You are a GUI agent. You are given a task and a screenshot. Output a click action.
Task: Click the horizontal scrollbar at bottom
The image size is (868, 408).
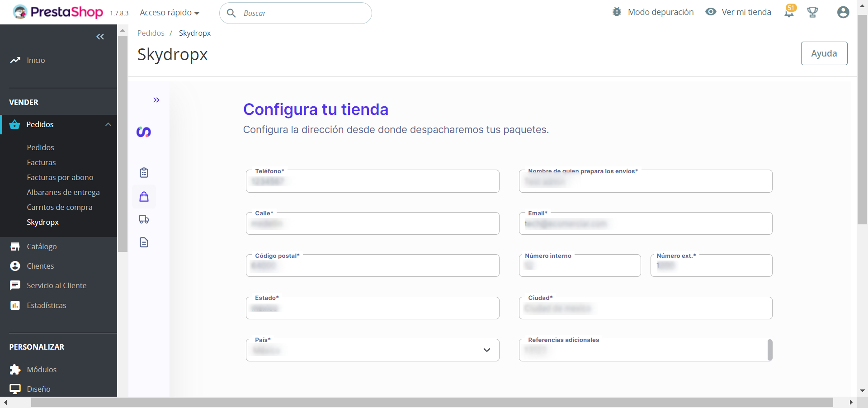432,403
